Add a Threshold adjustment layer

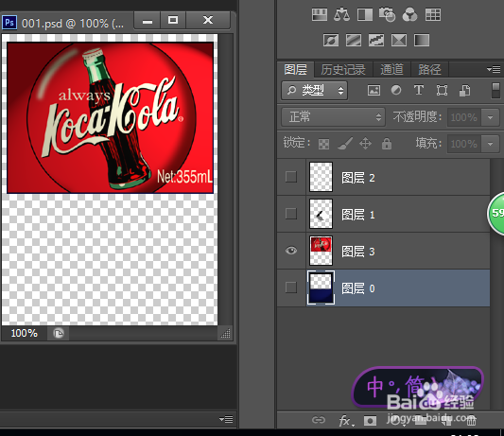(376, 41)
